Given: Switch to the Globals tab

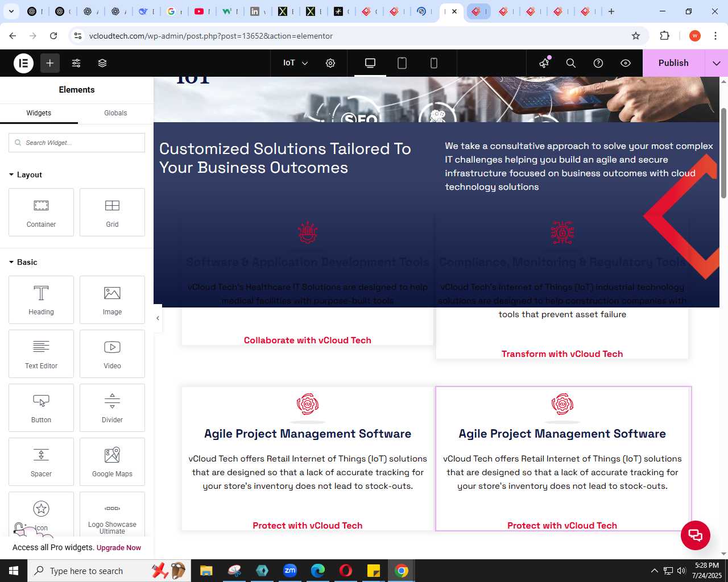Looking at the screenshot, I should click(x=115, y=113).
